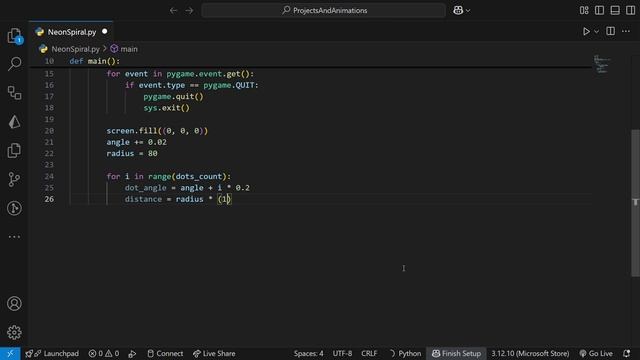The height and width of the screenshot is (360, 640).
Task: Toggle secondary side bar visibility
Action: click(x=630, y=10)
